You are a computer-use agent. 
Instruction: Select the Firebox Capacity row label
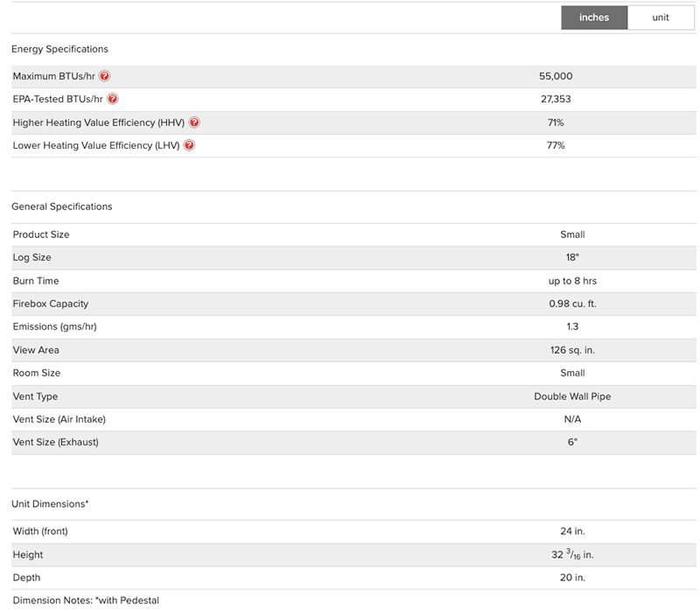pos(51,304)
